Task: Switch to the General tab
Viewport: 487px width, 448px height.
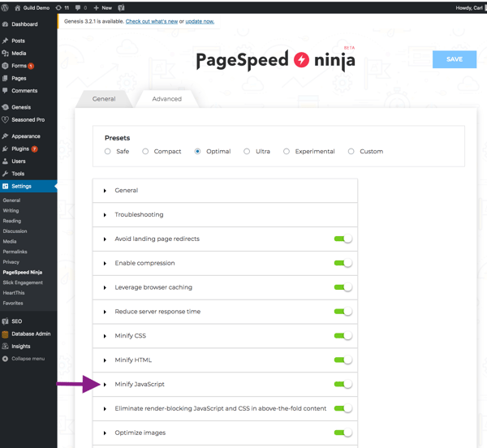Action: [x=104, y=99]
